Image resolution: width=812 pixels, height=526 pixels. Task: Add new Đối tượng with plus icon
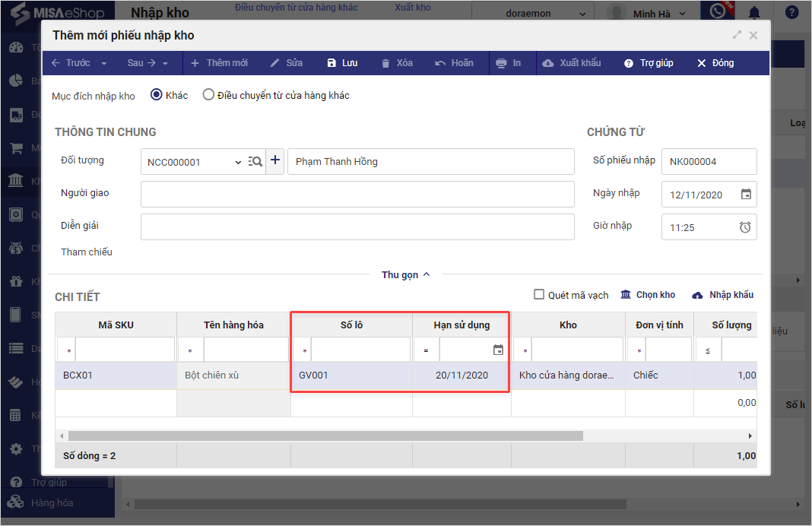[x=275, y=160]
